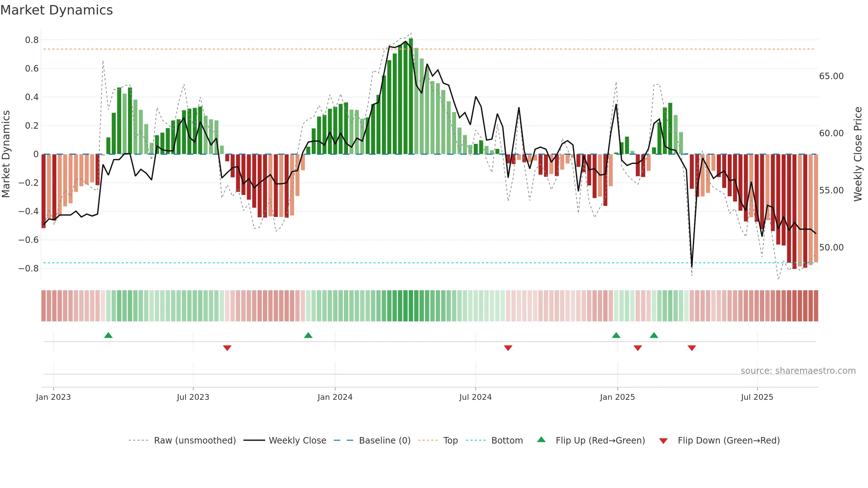
Task: Click the 65.00 right axis price label
Action: (831, 76)
